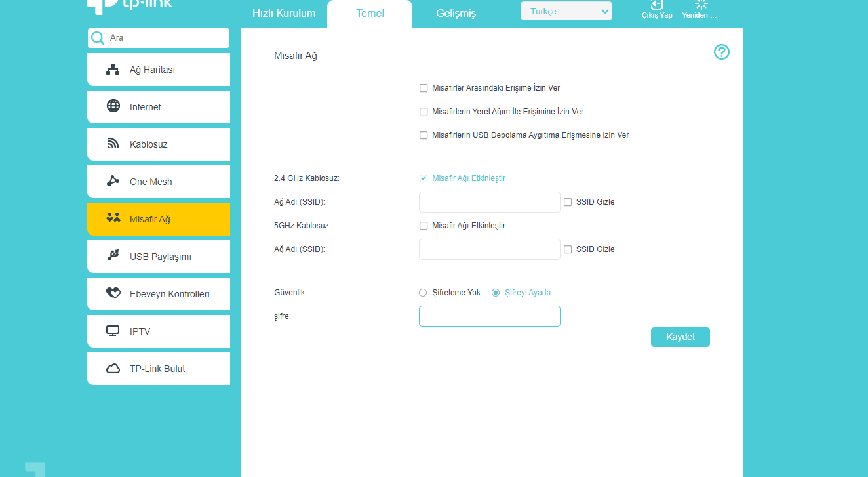Viewport: 868px width, 477px height.
Task: Click the USB Paylaşımı USB icon
Action: click(x=113, y=256)
